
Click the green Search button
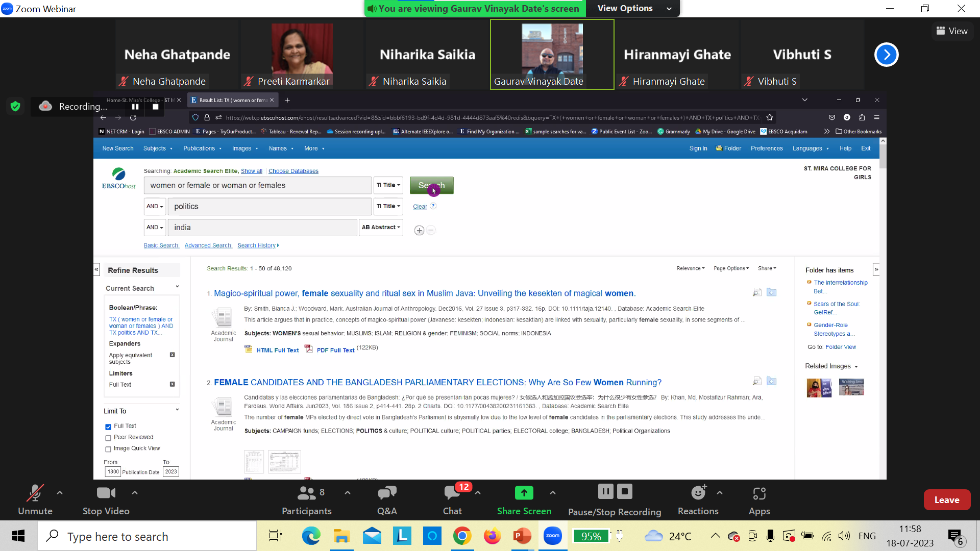(x=431, y=185)
